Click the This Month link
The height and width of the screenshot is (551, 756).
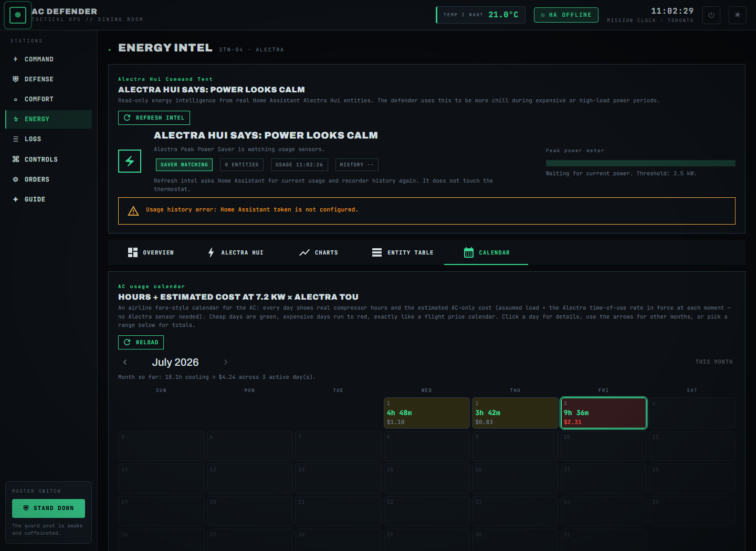pyautogui.click(x=714, y=362)
